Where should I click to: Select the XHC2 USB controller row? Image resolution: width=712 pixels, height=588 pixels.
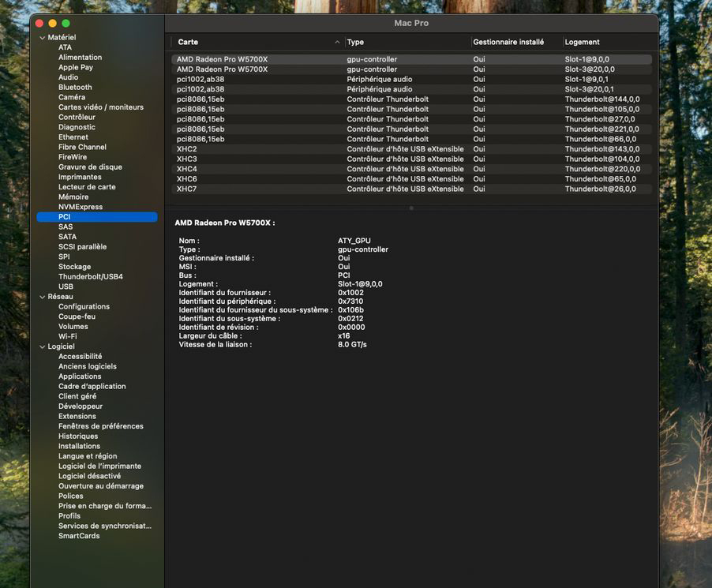[411, 149]
